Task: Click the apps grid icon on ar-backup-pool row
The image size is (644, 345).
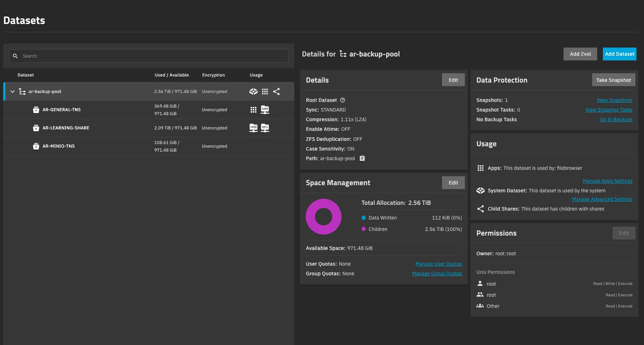Action: (x=265, y=92)
